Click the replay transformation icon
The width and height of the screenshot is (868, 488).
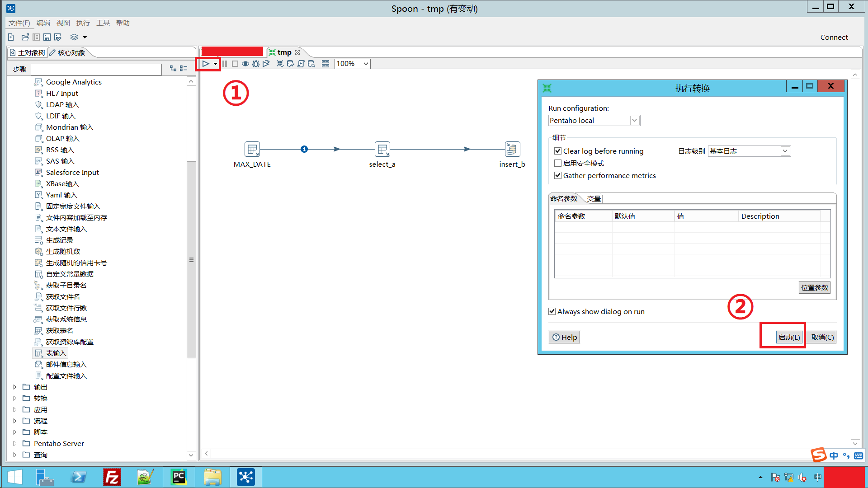266,64
